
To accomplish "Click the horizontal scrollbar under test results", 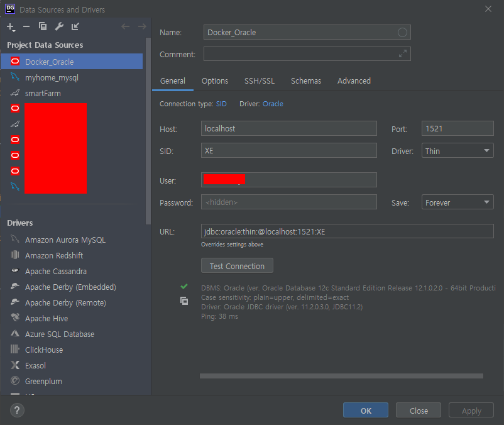I will point(341,376).
